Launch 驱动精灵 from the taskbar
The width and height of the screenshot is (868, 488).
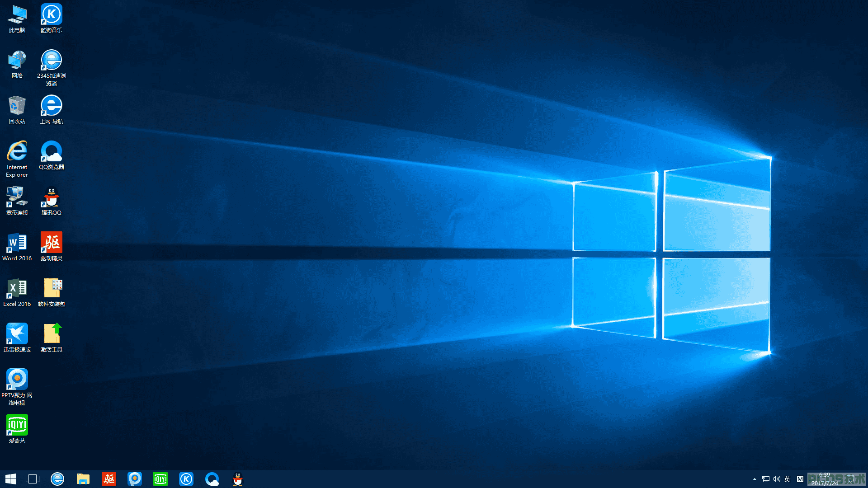pyautogui.click(x=109, y=479)
